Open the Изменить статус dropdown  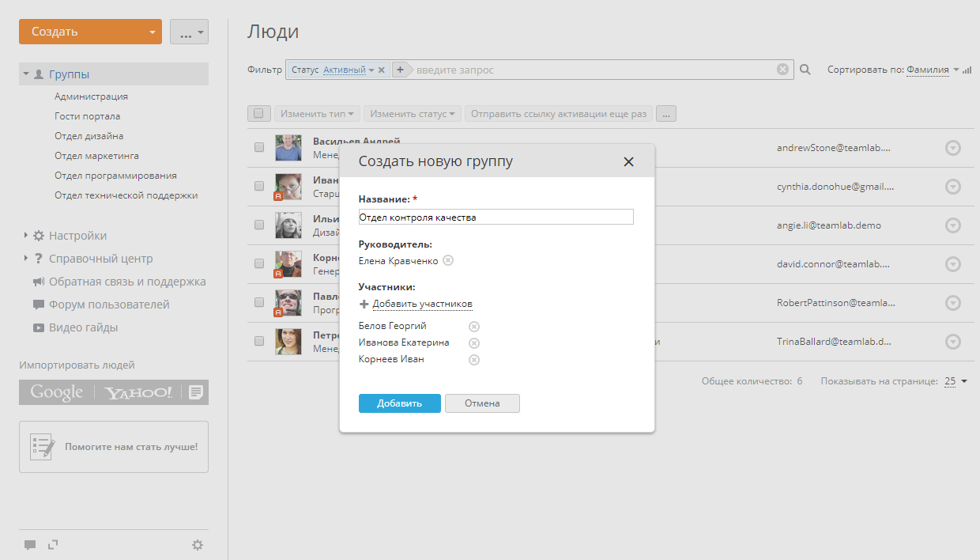tap(413, 114)
